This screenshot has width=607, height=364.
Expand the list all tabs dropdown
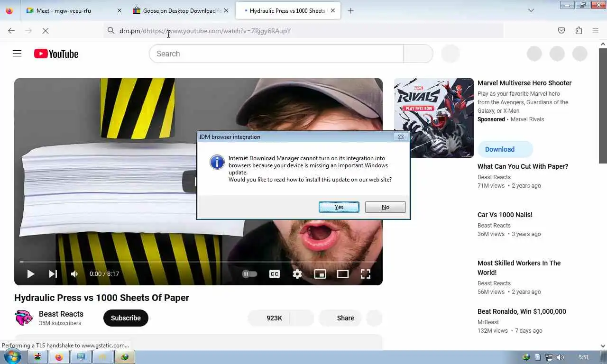click(531, 10)
